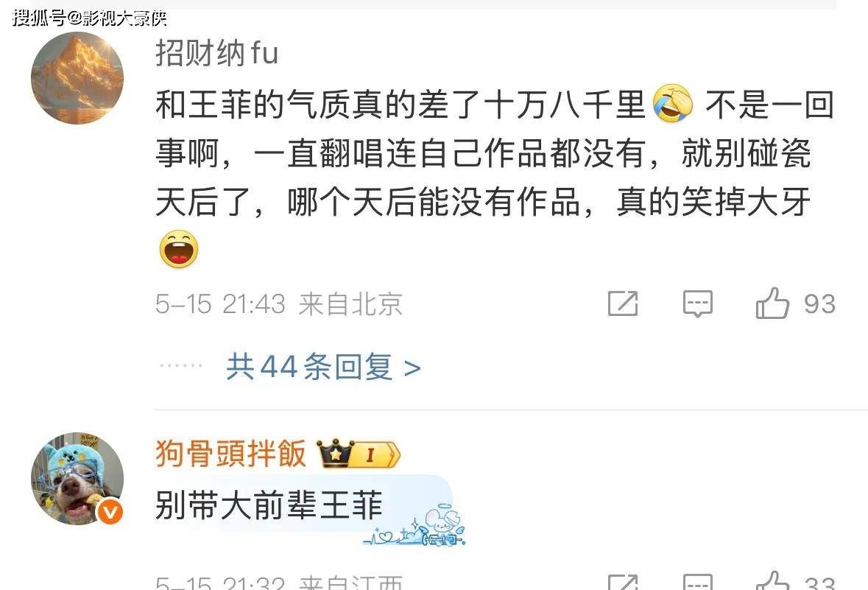Image resolution: width=868 pixels, height=590 pixels.
Task: Click the orange V verified badge
Action: pyautogui.click(x=110, y=512)
